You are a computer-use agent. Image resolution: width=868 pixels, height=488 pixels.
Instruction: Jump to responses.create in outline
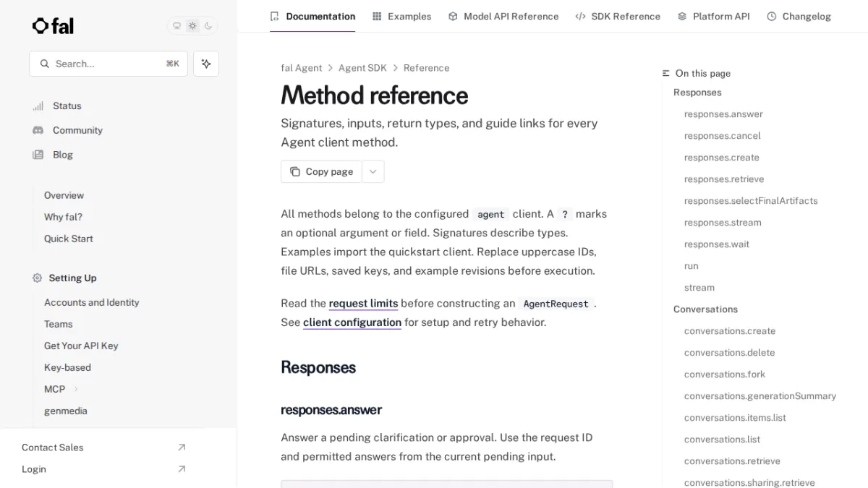(722, 158)
